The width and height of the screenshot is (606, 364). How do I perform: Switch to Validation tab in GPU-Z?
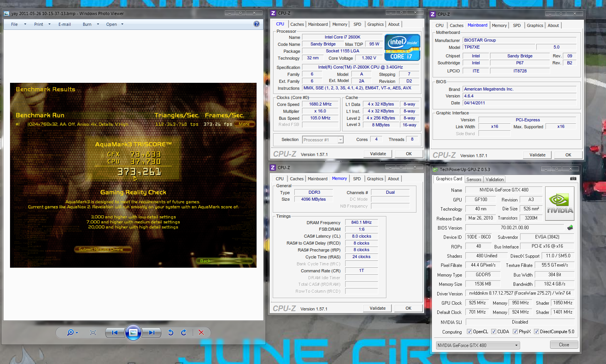[x=495, y=179]
